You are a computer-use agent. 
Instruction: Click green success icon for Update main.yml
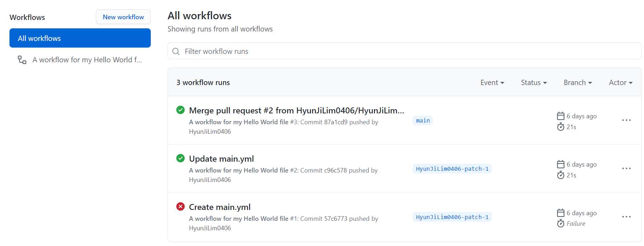pos(181,158)
